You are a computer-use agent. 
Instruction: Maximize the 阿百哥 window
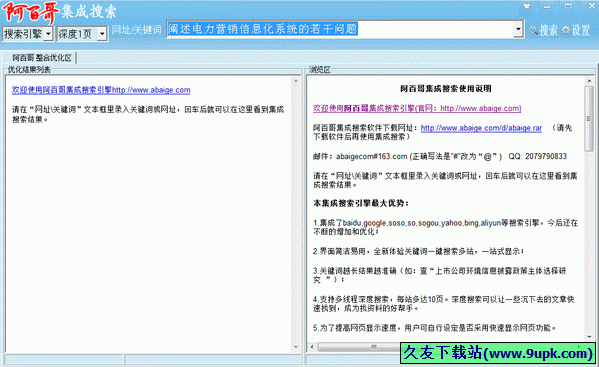pos(568,6)
